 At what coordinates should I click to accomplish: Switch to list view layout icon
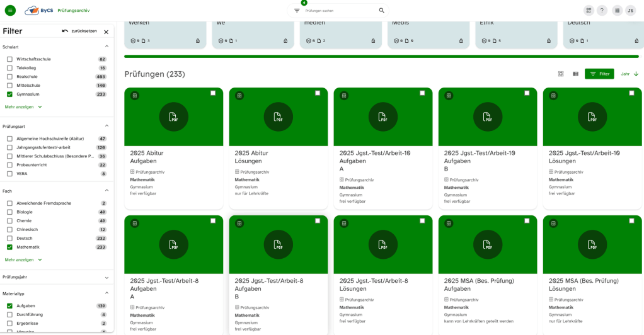coord(575,74)
